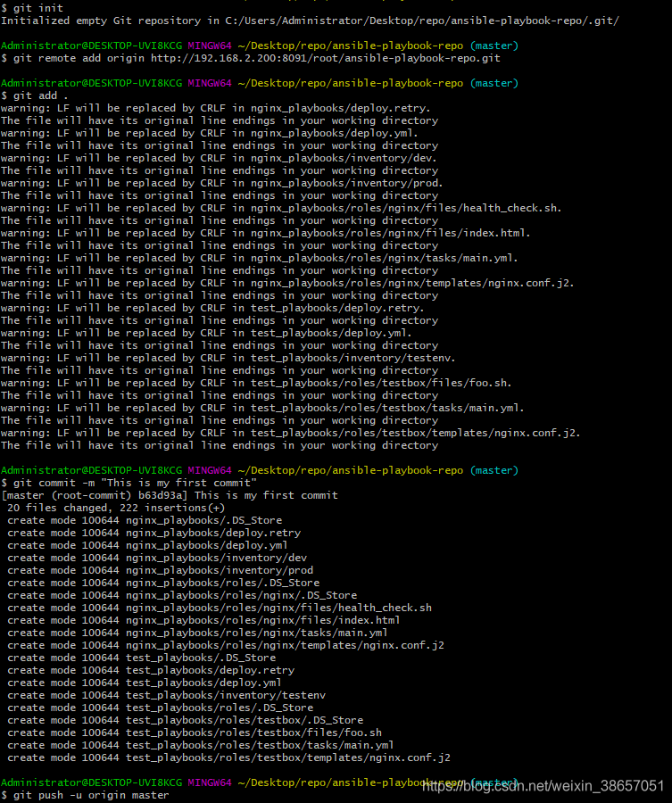The width and height of the screenshot is (672, 803).
Task: Select the 'Initialized empty Git repository' output line
Action: (310, 21)
